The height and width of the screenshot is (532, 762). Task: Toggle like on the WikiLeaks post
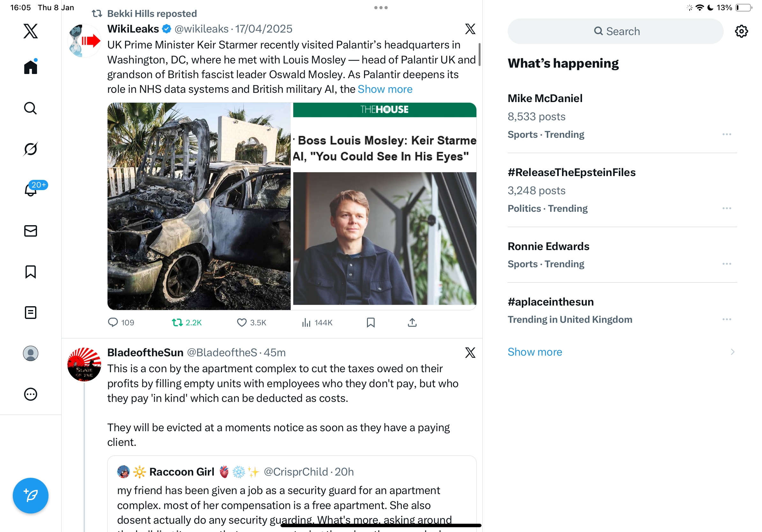pos(242,322)
